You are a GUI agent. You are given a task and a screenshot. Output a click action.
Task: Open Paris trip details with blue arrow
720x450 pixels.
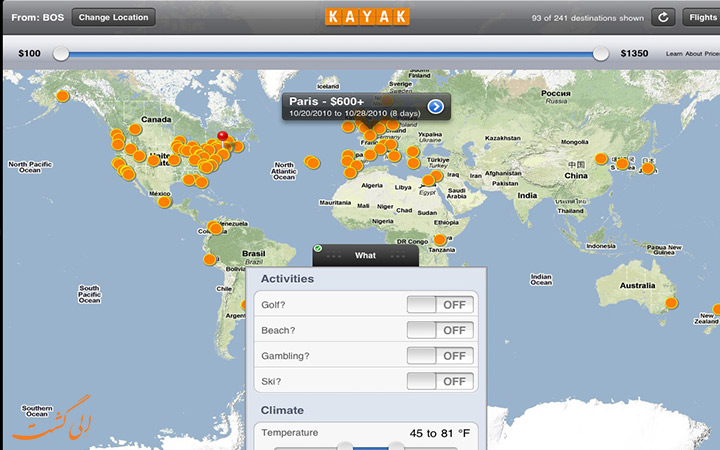[x=435, y=107]
